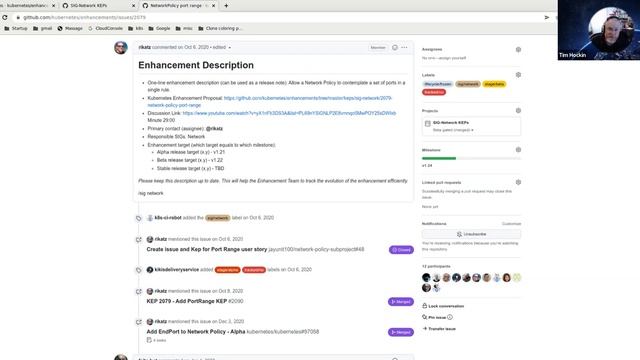Open the misc bookmark folder
Screen dimensions: 640x360
point(184,29)
